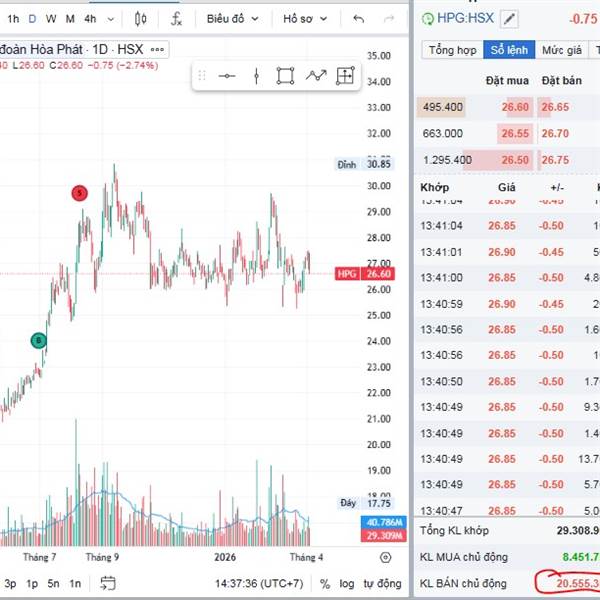Select the 5n date range
The height and width of the screenshot is (600, 600).
pyautogui.click(x=53, y=584)
